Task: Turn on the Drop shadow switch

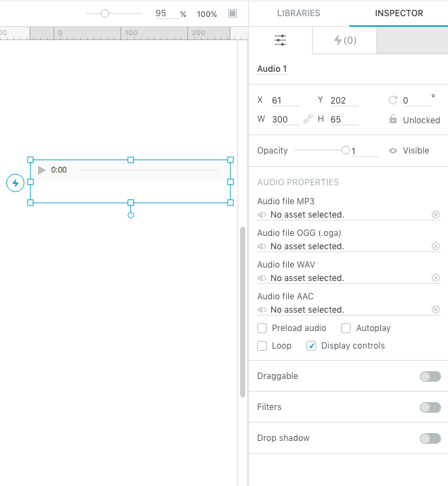Action: 430,438
